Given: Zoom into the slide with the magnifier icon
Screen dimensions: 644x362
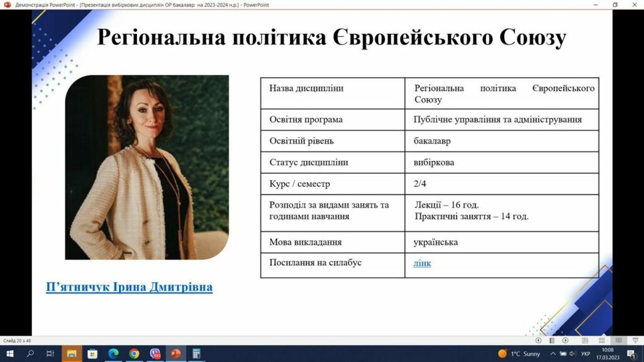Looking at the screenshot, I should [586, 340].
